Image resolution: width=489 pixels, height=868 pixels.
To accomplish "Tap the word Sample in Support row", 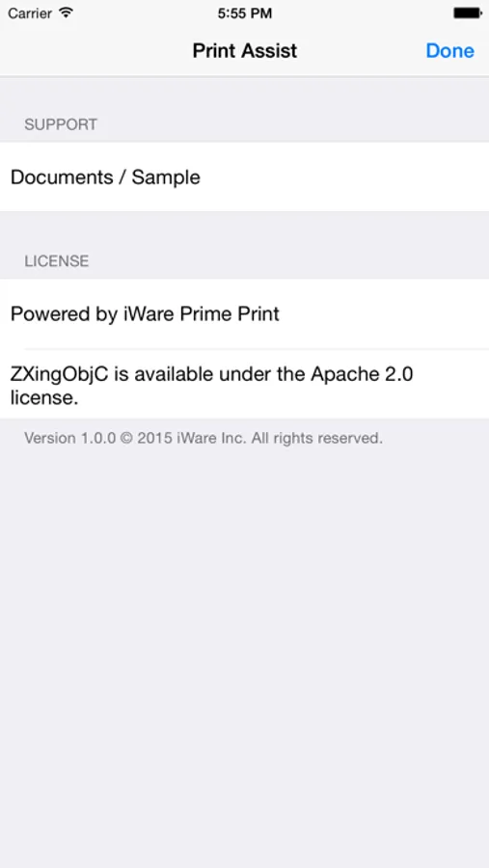I will [166, 177].
